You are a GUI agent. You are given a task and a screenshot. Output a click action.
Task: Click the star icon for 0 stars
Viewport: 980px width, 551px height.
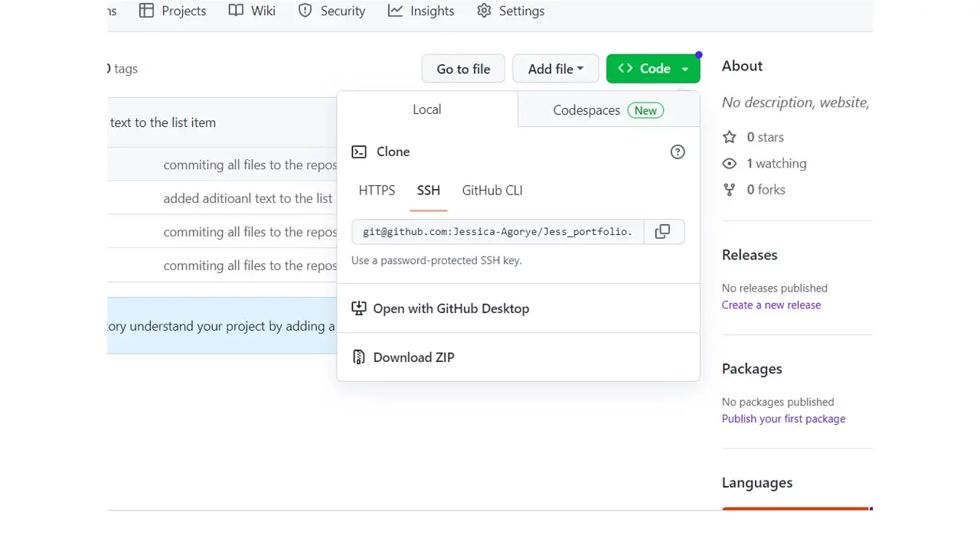click(730, 137)
